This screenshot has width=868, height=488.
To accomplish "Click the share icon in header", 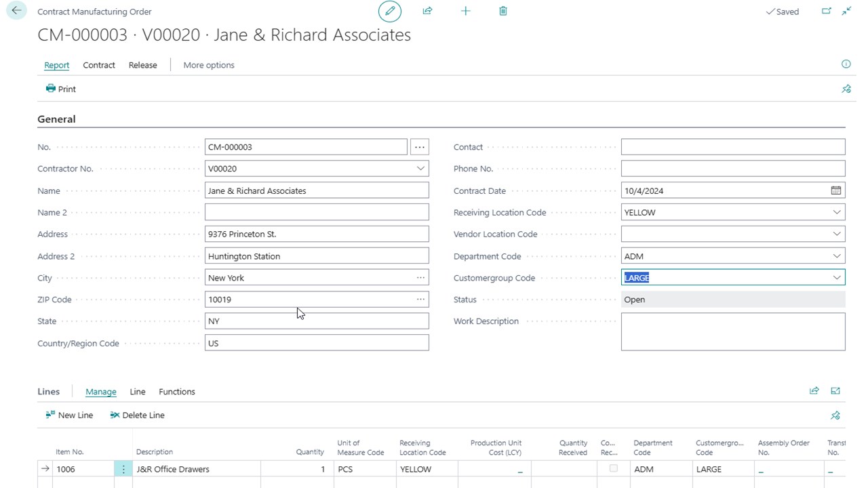I will pyautogui.click(x=428, y=11).
